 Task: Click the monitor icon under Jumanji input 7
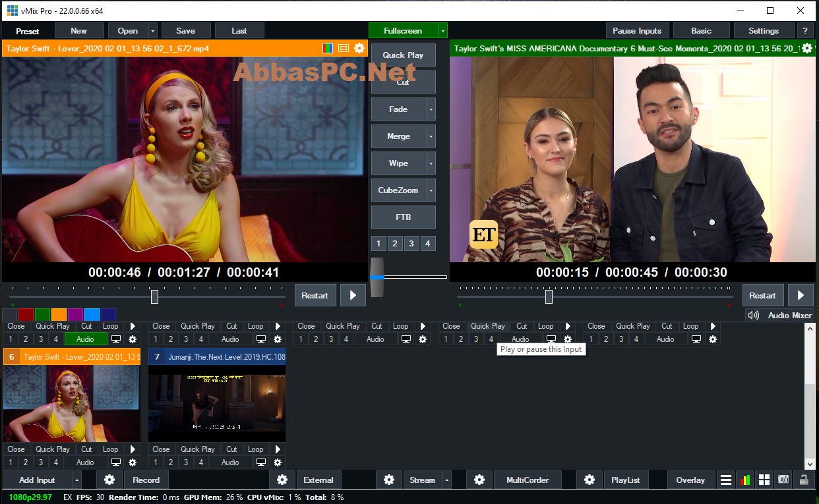click(261, 462)
